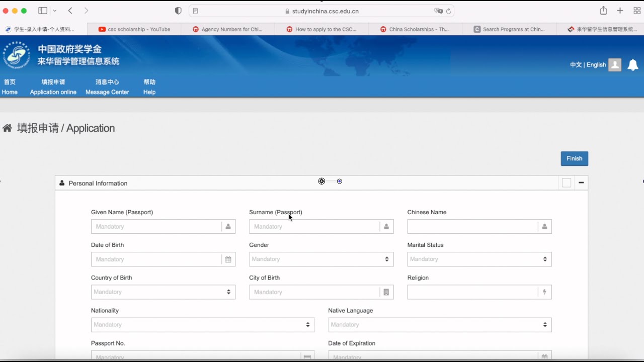Go forward with the browser forward arrow

tap(86, 11)
